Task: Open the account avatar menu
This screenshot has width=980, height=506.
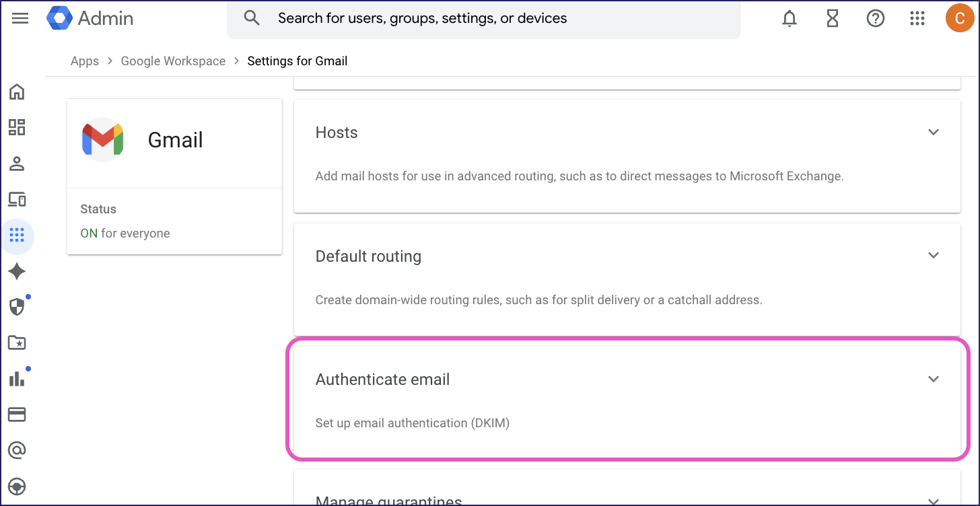Action: coord(959,18)
